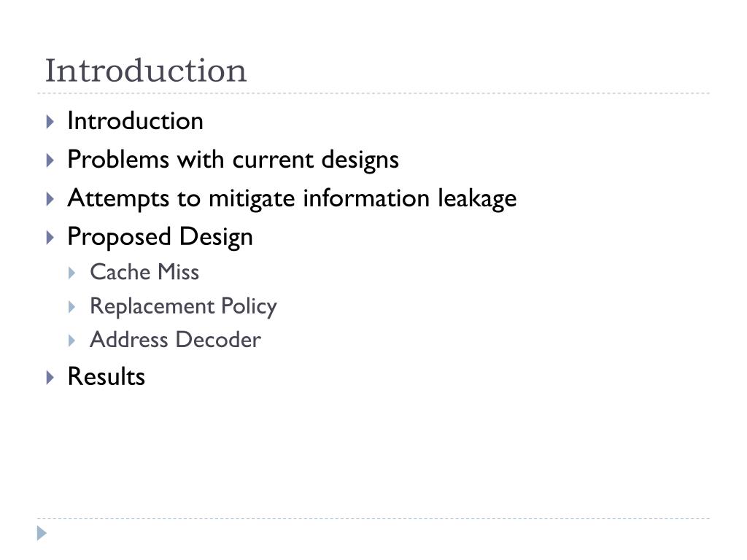Viewport: 747px width, 560px height.
Task: Click the small arrow bullet beside Replacement Policy
Action: click(72, 307)
